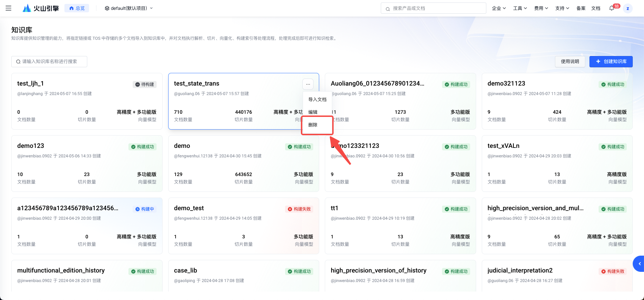Click the 构建成功 badge on the Auoliang06 card
Viewport: 644px width, 300px height.
click(x=456, y=85)
